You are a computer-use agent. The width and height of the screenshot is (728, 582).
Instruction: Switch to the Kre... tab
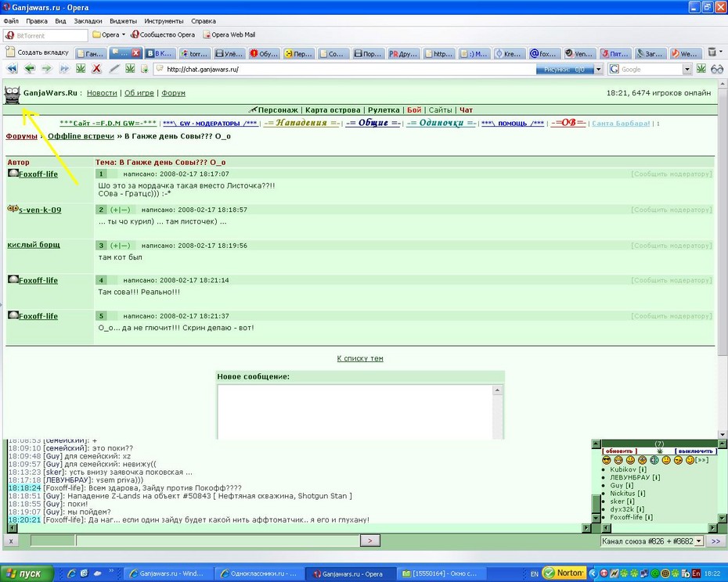pos(508,53)
